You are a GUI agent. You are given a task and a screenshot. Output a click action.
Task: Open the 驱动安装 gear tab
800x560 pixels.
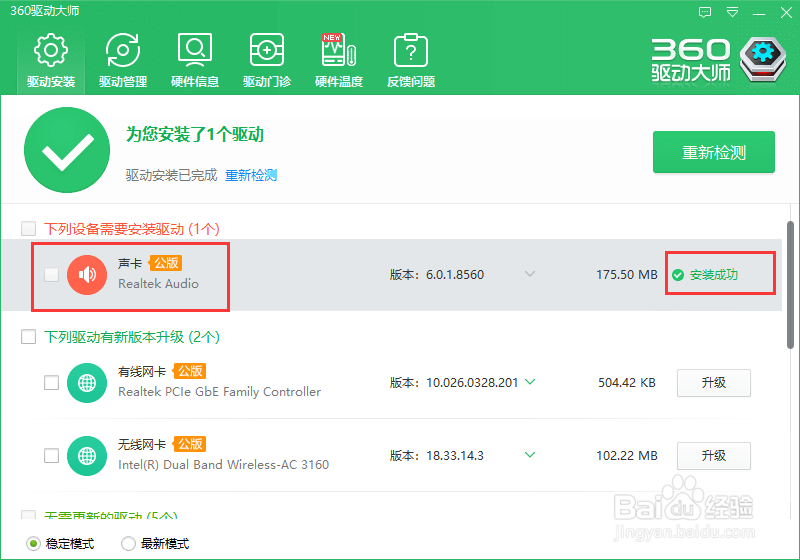click(x=51, y=61)
